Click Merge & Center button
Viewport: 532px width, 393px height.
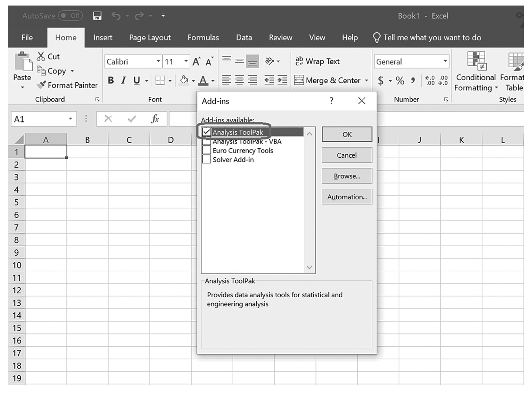327,80
